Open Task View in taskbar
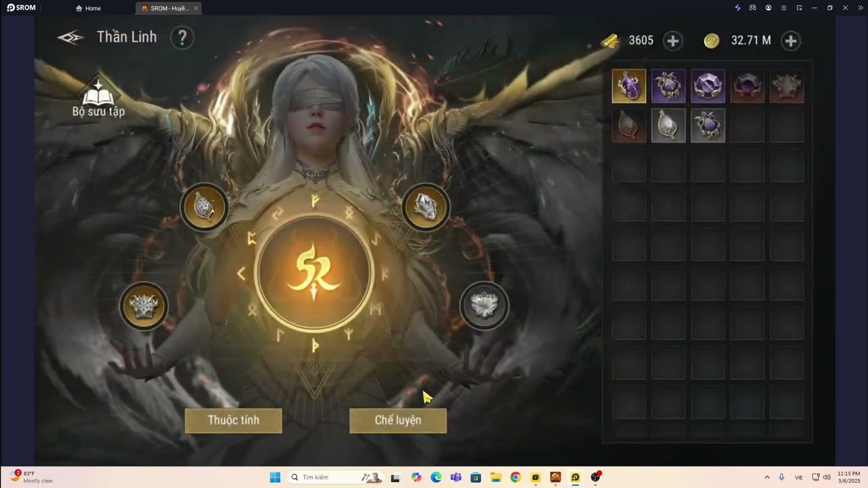The height and width of the screenshot is (488, 868). click(x=395, y=477)
